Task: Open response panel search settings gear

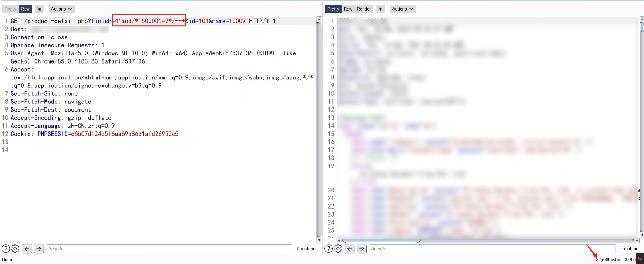Action: click(338, 249)
